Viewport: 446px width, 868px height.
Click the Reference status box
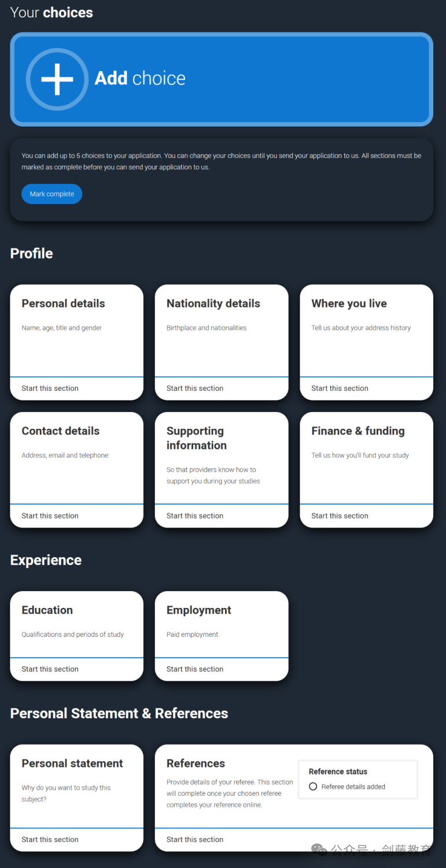click(x=357, y=780)
